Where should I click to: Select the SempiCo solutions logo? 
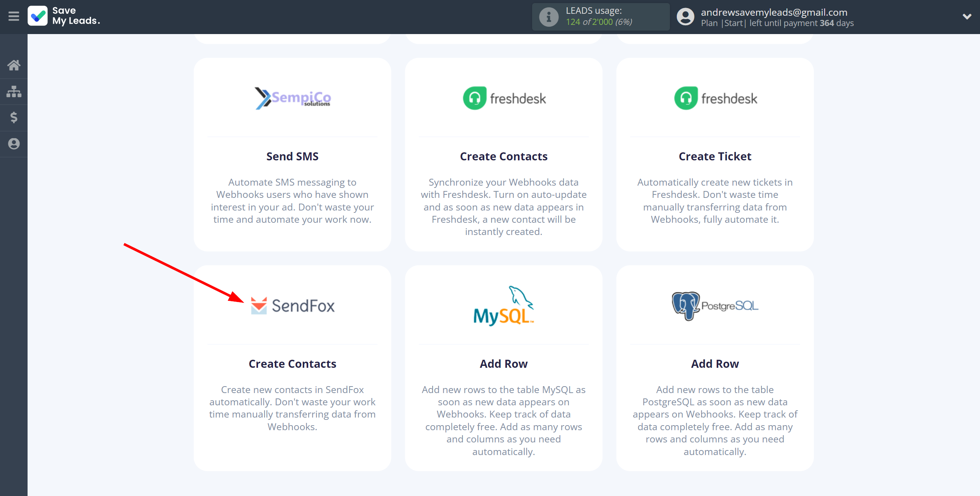pyautogui.click(x=293, y=98)
